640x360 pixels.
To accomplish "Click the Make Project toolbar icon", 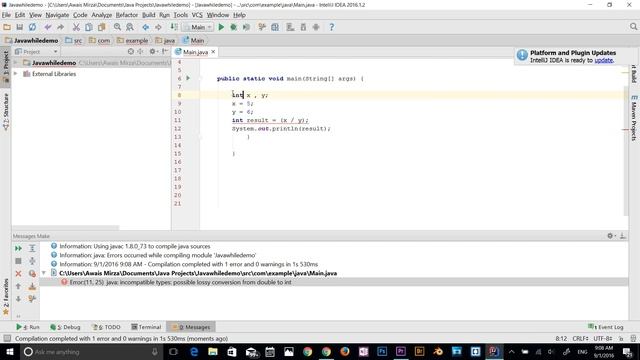I will pos(174,27).
